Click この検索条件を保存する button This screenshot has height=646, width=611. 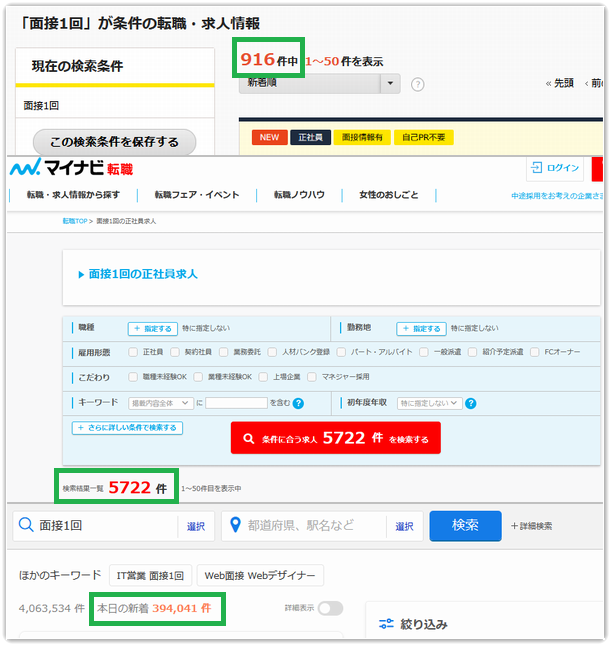[114, 141]
